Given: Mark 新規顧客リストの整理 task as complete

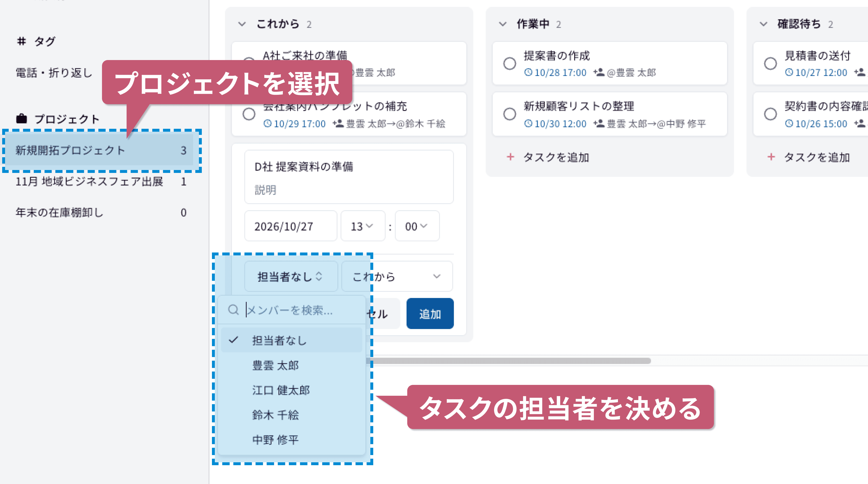Looking at the screenshot, I should pos(509,114).
